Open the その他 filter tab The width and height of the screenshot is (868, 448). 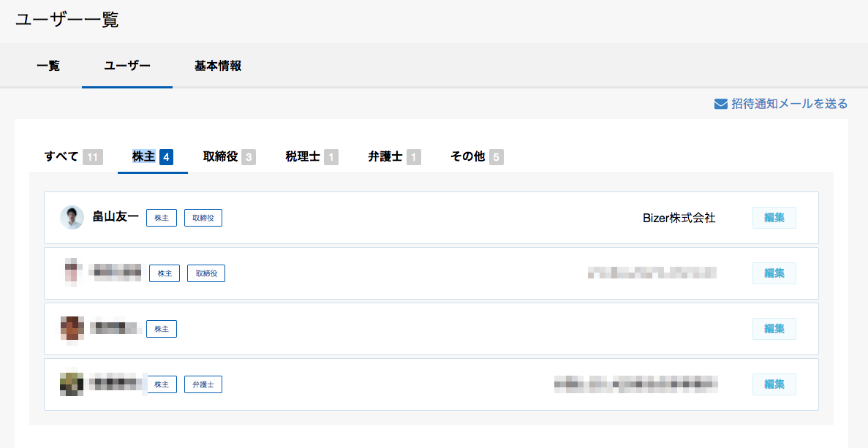477,156
